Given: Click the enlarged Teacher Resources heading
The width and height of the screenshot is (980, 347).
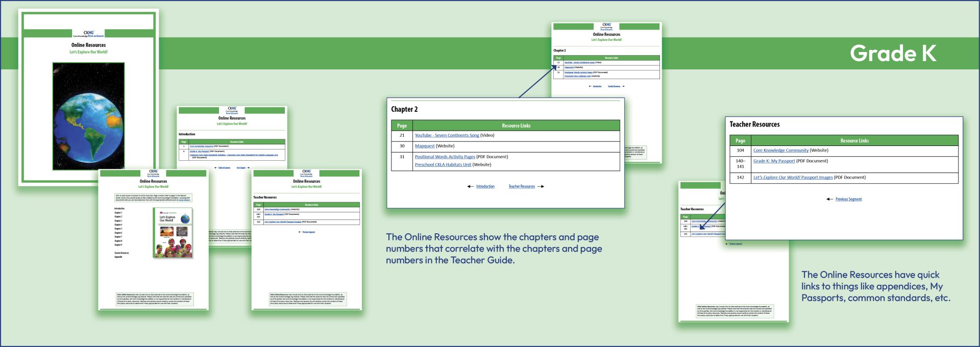Looking at the screenshot, I should tap(754, 125).
